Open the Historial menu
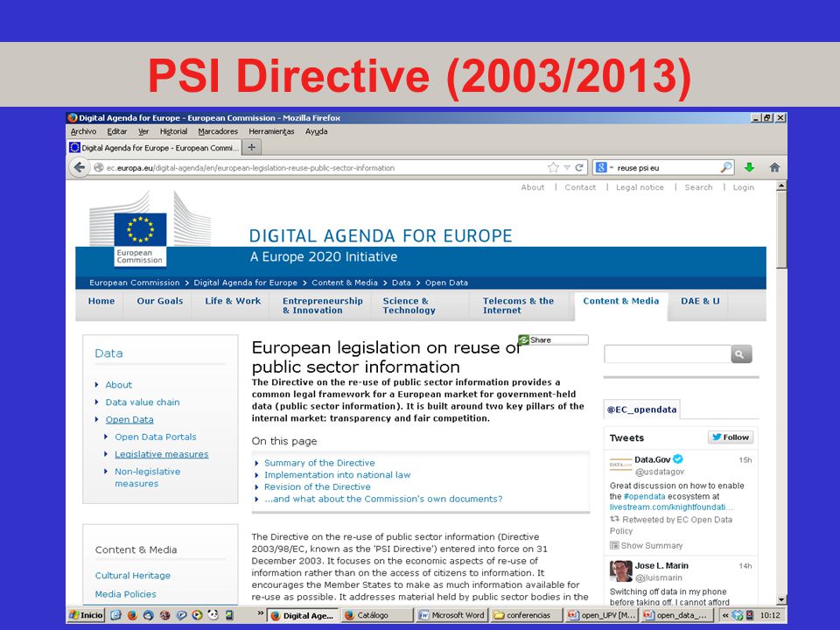This screenshot has width=840, height=630. coord(173,131)
